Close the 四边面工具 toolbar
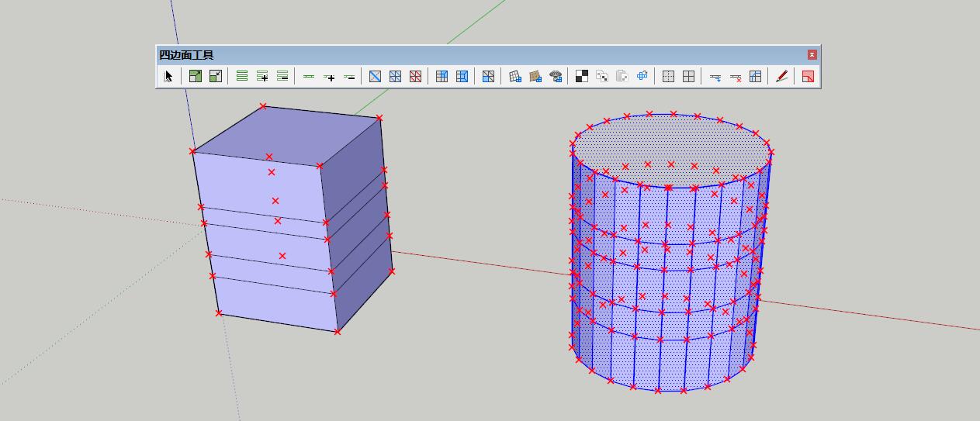 point(812,54)
